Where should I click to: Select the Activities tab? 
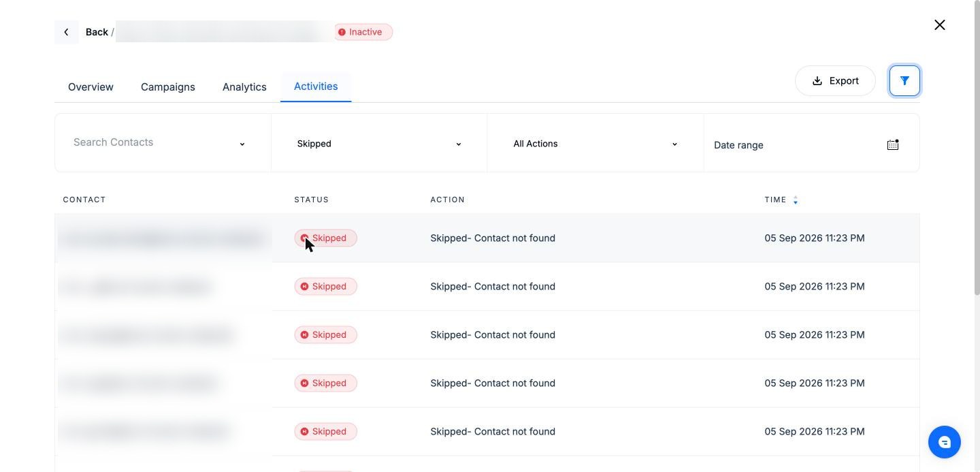tap(316, 86)
